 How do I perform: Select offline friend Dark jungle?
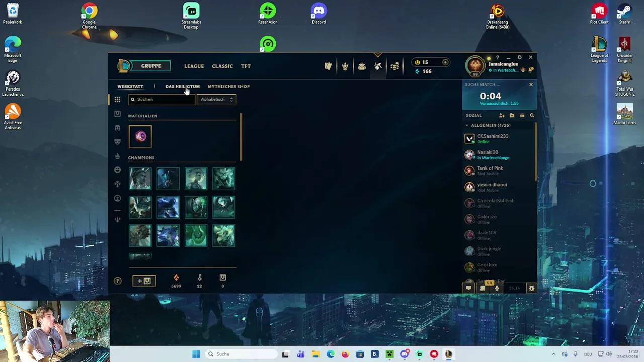click(x=498, y=251)
